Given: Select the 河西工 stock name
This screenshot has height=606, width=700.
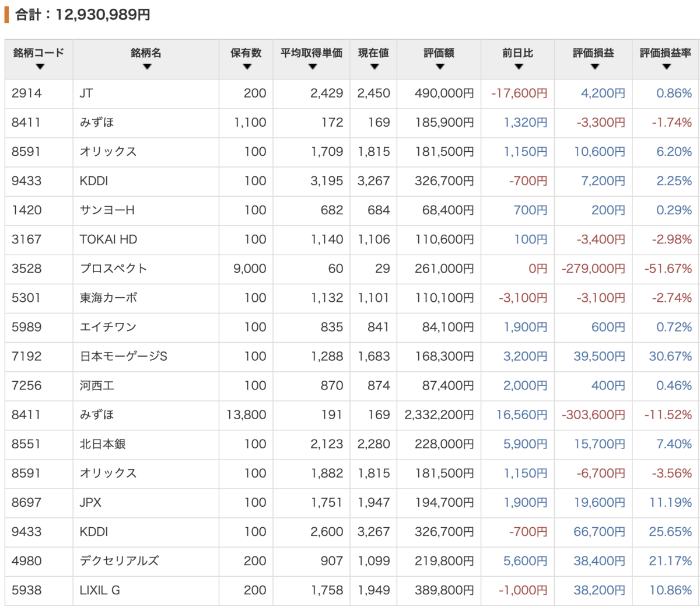Looking at the screenshot, I should pyautogui.click(x=97, y=385).
